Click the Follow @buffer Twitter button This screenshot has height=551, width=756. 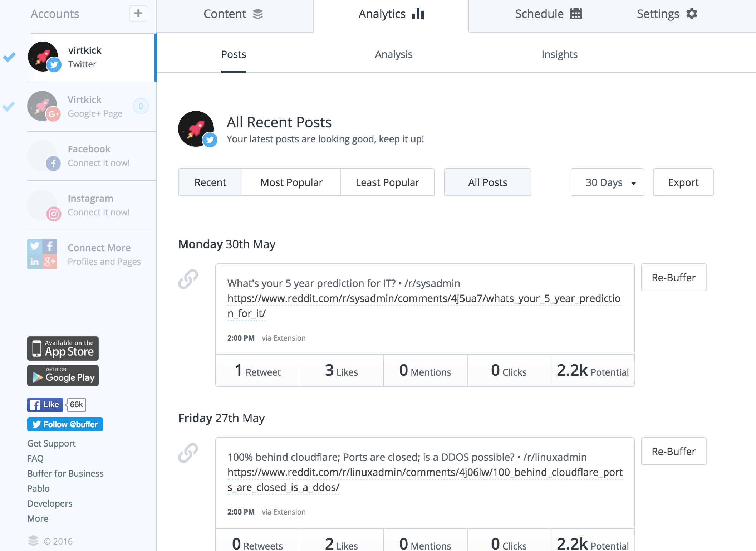pos(65,424)
